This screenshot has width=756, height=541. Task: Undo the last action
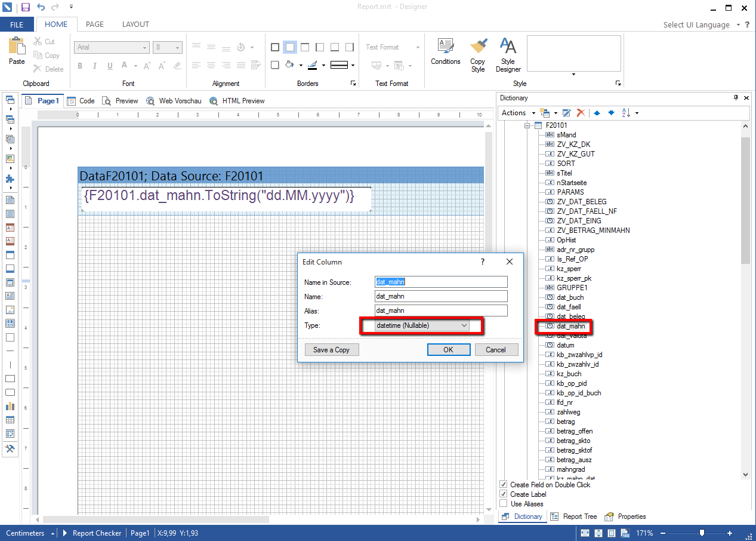click(41, 7)
